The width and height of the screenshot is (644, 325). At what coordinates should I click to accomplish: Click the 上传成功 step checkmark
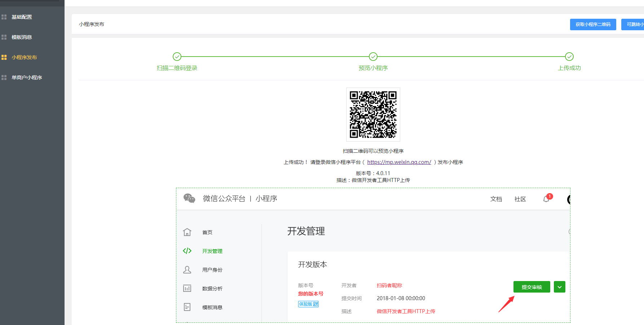(569, 57)
